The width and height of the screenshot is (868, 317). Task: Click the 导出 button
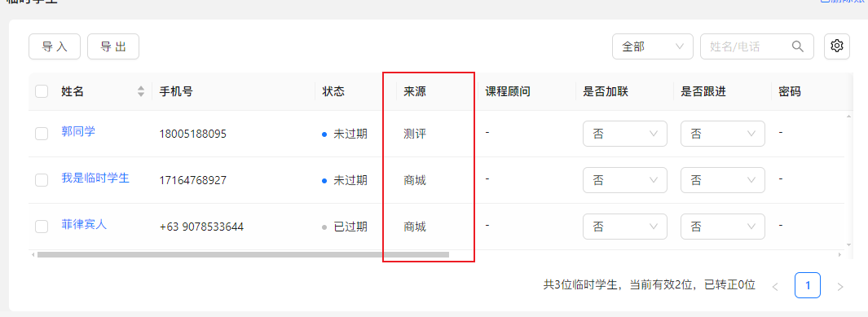(113, 46)
